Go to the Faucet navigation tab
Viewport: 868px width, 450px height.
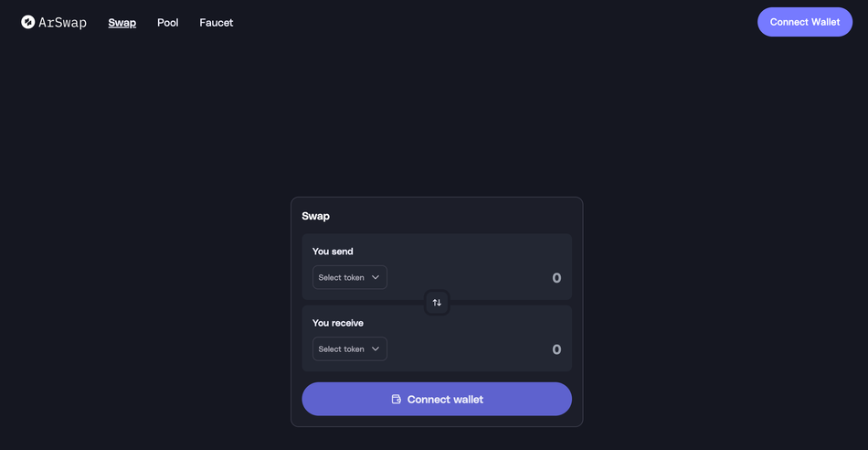pyautogui.click(x=216, y=23)
